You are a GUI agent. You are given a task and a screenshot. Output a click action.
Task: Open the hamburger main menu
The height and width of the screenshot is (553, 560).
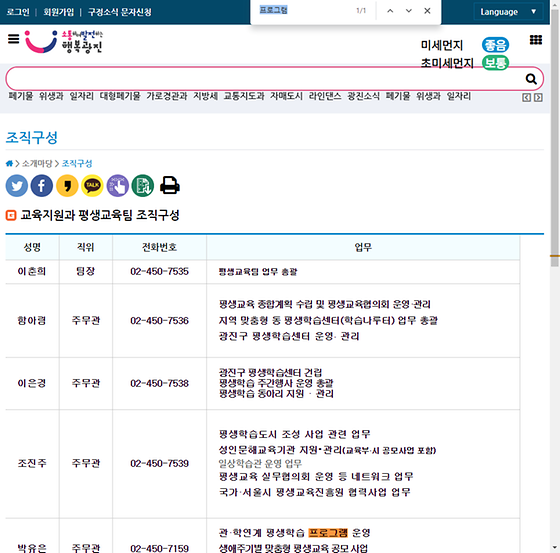tap(14, 39)
